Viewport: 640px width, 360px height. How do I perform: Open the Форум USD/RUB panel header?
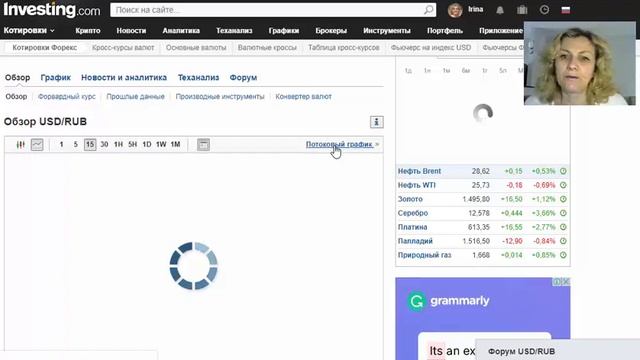558,351
